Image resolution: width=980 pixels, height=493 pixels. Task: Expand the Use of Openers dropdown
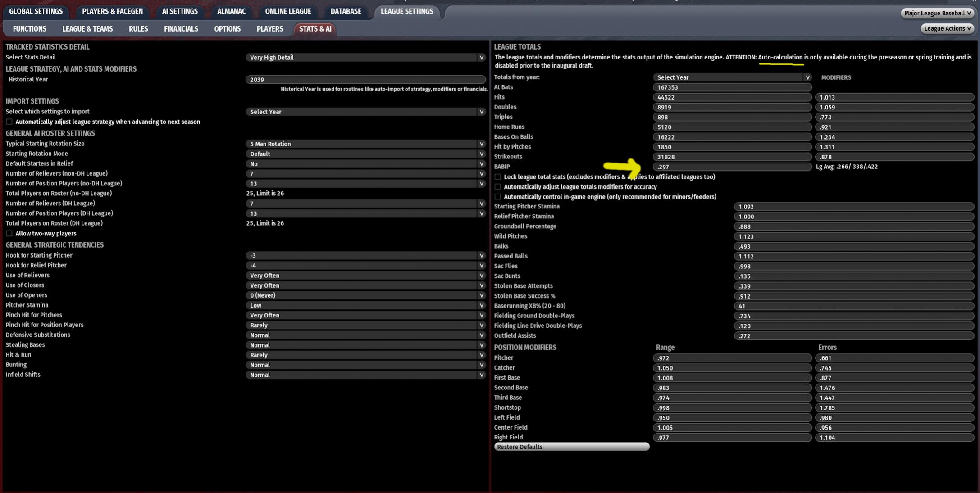(365, 295)
